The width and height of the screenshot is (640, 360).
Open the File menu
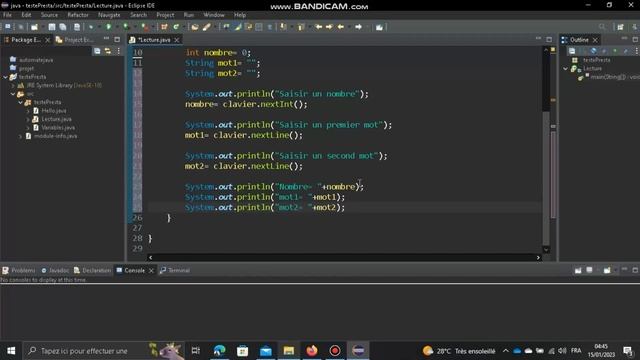pyautogui.click(x=7, y=15)
